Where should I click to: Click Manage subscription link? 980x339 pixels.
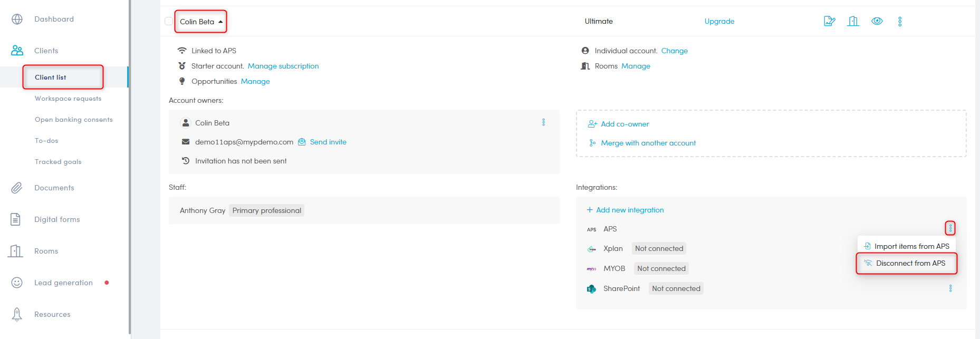[x=283, y=66]
